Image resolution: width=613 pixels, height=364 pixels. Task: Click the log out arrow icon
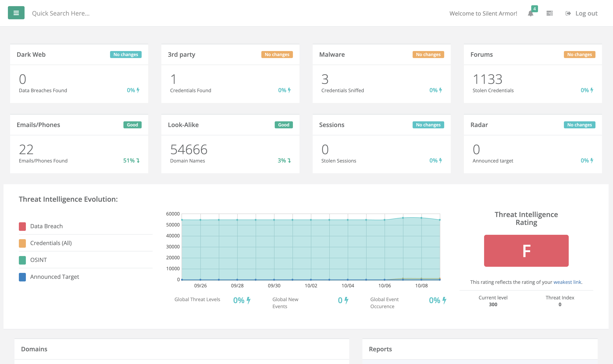pos(568,13)
